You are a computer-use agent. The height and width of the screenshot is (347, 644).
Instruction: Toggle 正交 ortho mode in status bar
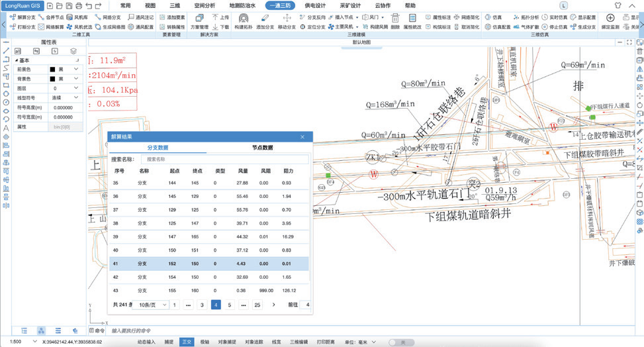pos(187,342)
